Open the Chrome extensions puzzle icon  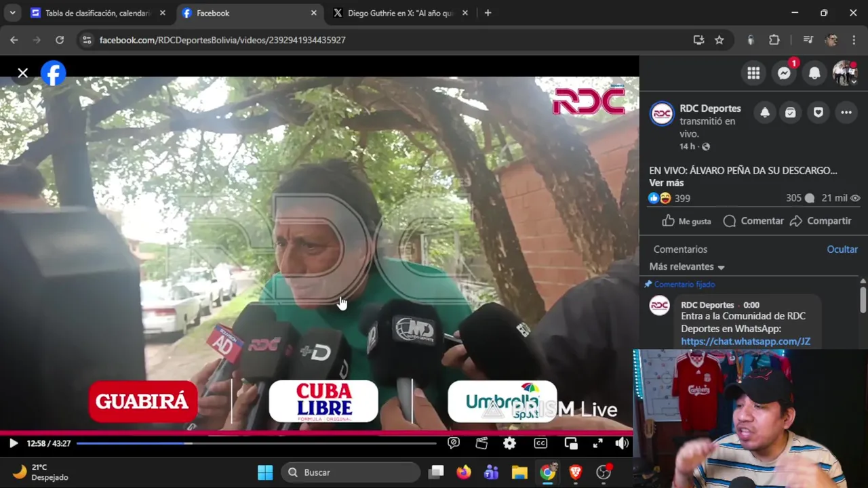click(774, 40)
